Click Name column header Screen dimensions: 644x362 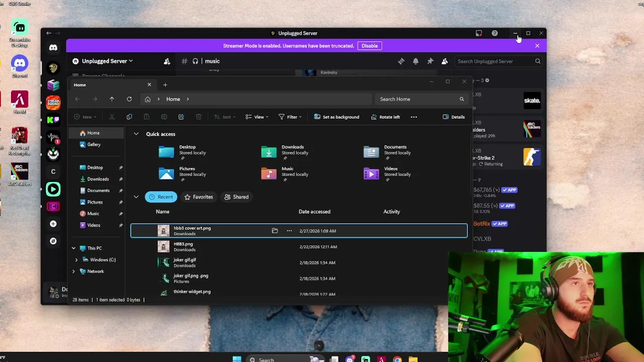coord(163,212)
